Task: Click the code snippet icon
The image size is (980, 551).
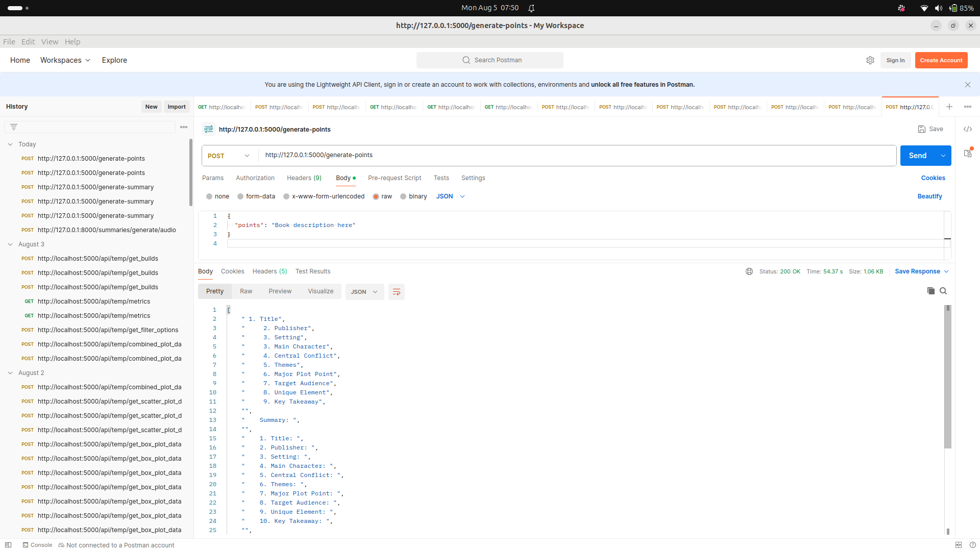Action: 968,129
